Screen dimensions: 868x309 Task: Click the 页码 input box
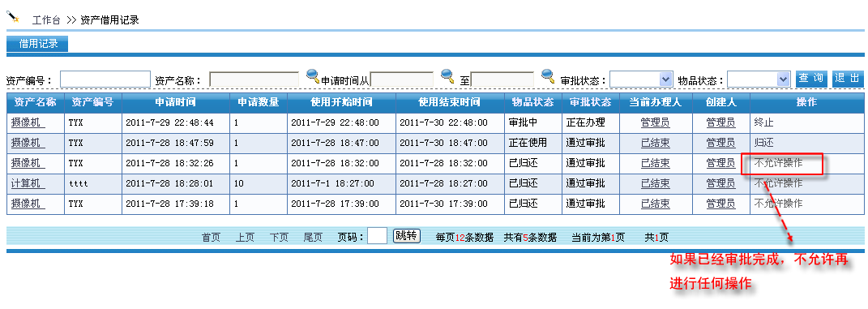377,237
